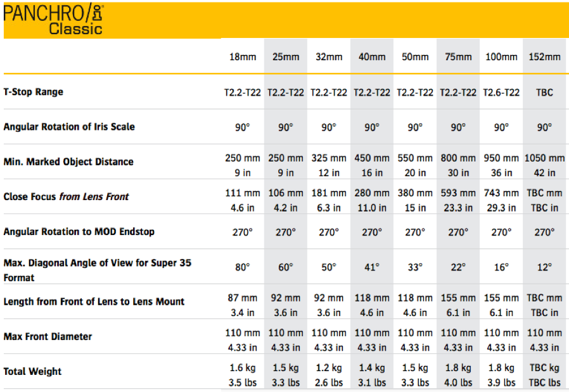Select the 3.4 in lens length value
The width and height of the screenshot is (569, 392).
[x=243, y=313]
